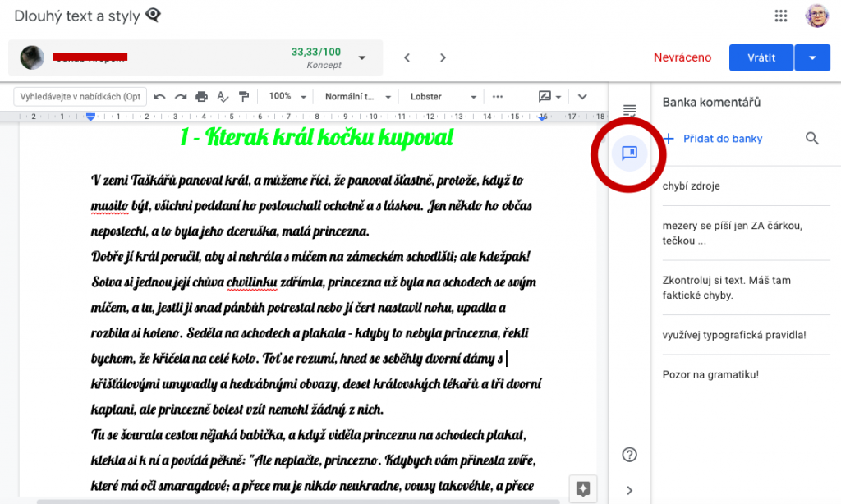Open the student list dropdown arrow
841x504 pixels.
362,58
